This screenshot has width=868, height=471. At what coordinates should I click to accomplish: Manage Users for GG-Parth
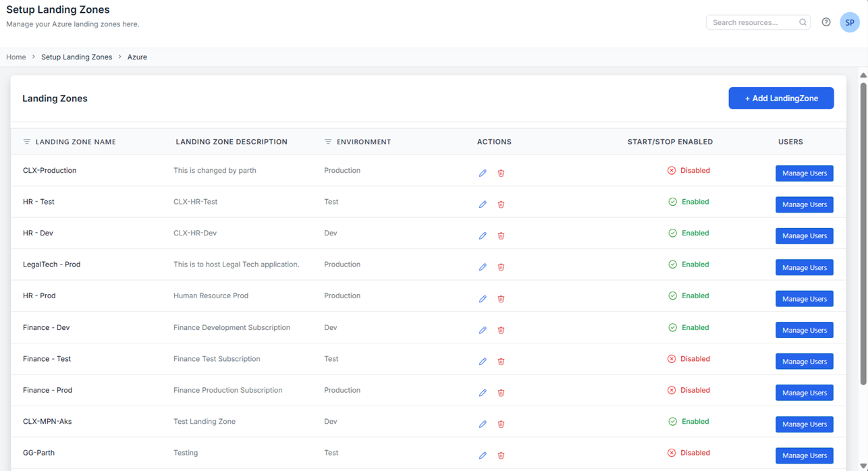click(x=805, y=455)
